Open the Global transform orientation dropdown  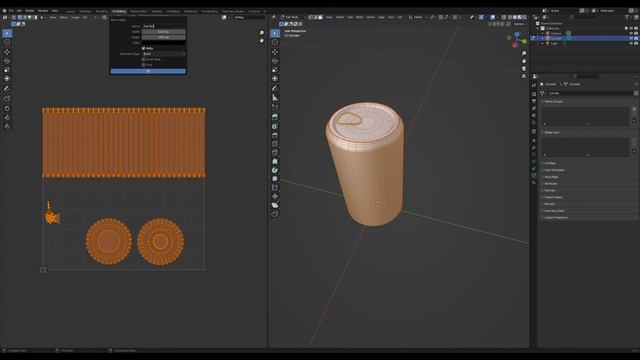click(x=417, y=17)
